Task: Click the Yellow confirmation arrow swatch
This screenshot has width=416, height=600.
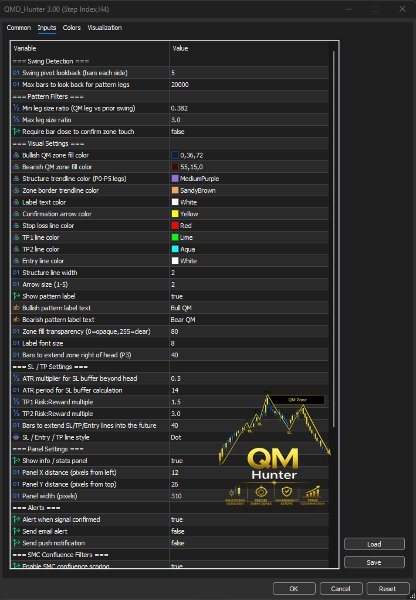Action: [175, 214]
